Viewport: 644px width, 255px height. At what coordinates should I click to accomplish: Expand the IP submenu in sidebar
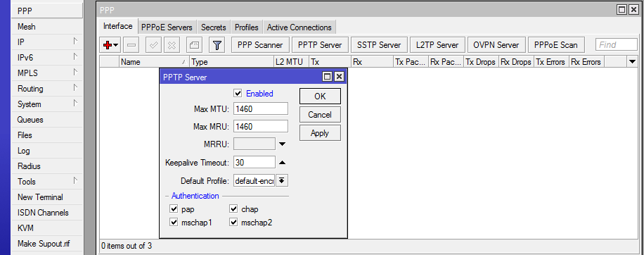(x=75, y=41)
